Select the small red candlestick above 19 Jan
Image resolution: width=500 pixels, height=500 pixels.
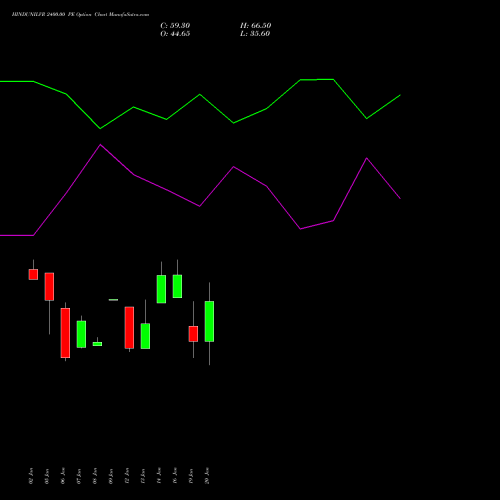(x=193, y=334)
